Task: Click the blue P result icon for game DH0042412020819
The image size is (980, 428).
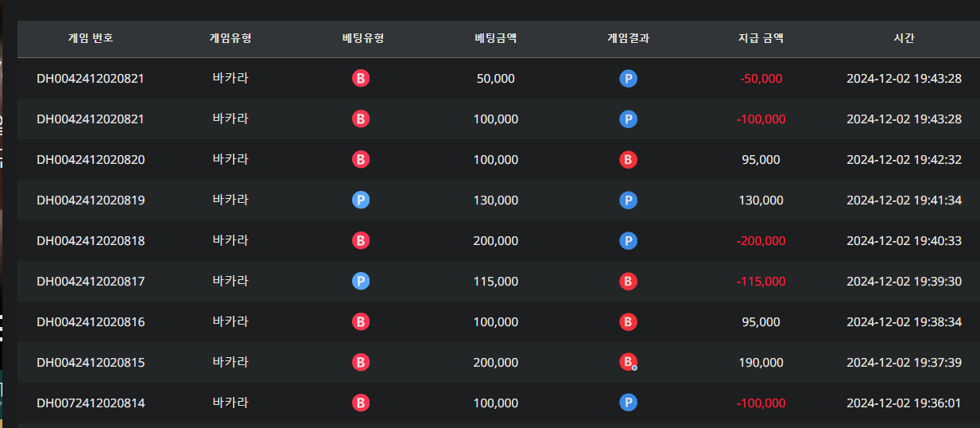Action: pos(628,200)
